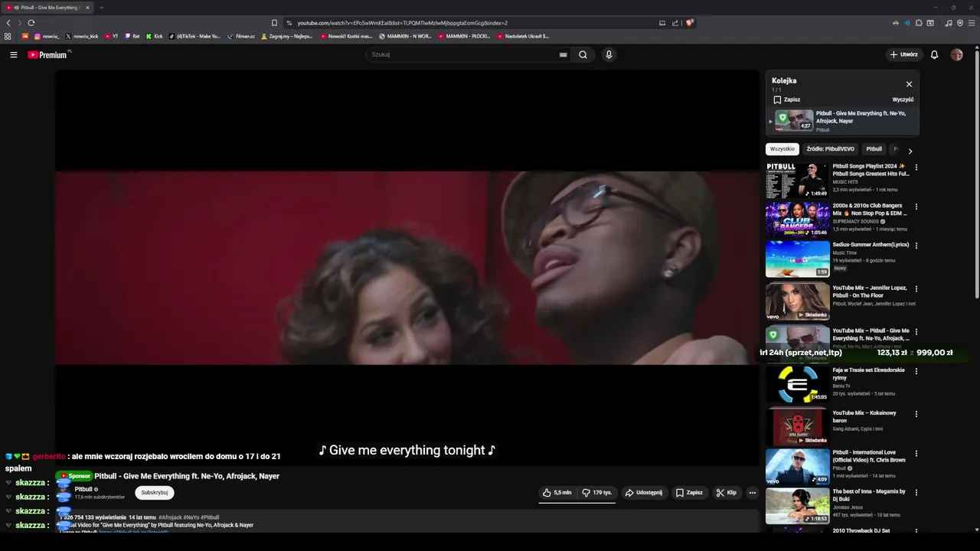The width and height of the screenshot is (980, 551).
Task: Click the Zapisz button under video
Action: tap(689, 493)
